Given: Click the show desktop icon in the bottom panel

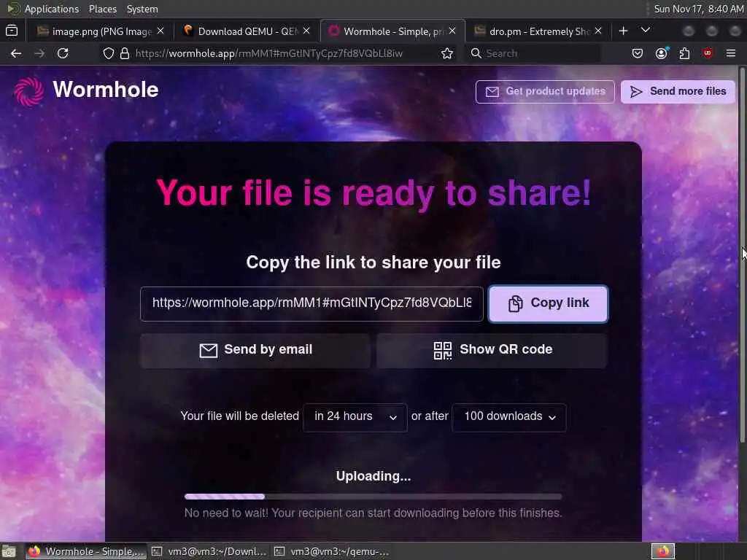Looking at the screenshot, I should pos(9,552).
